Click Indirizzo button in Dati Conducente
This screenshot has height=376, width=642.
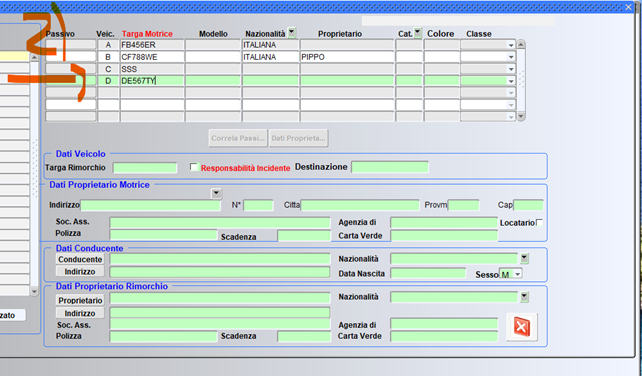click(x=80, y=272)
